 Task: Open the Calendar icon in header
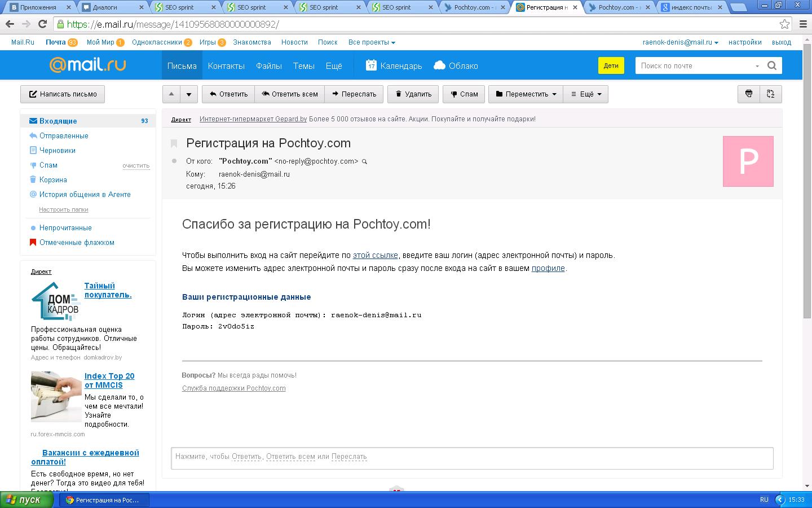[x=371, y=65]
